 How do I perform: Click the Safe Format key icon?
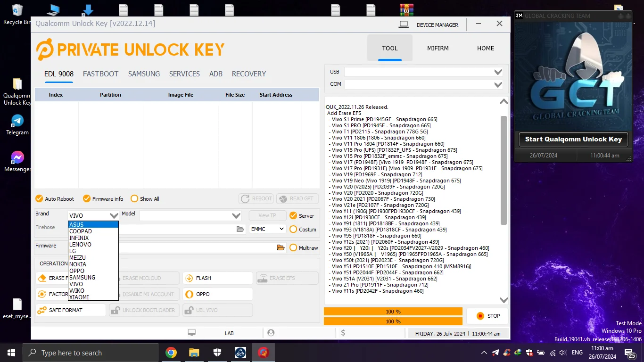[42, 310]
